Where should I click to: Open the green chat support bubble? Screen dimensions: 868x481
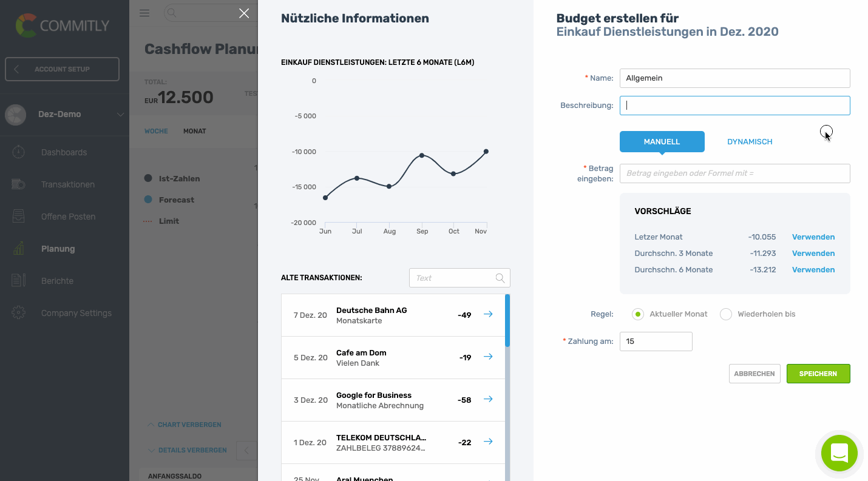pos(839,452)
